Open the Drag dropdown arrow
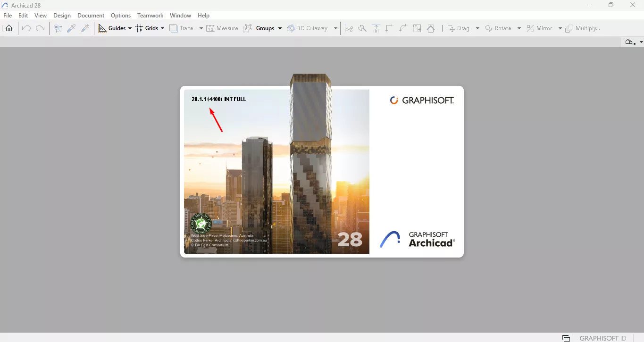This screenshot has height=342, width=644. tap(477, 28)
